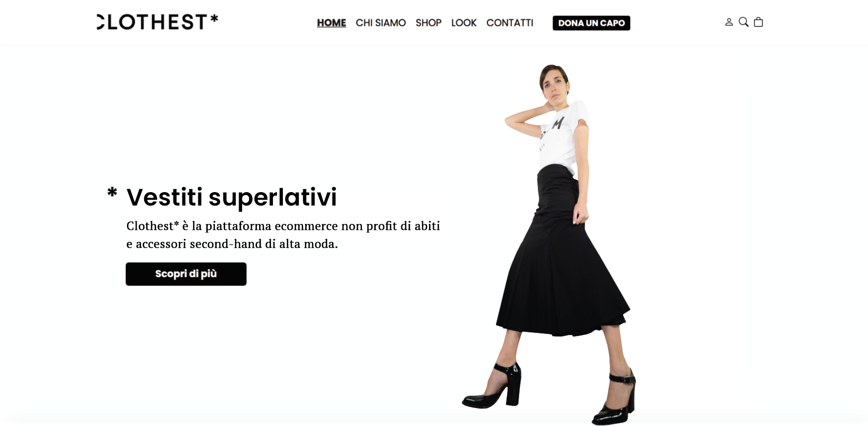
Task: Select LOOK in the navigation
Action: (464, 23)
